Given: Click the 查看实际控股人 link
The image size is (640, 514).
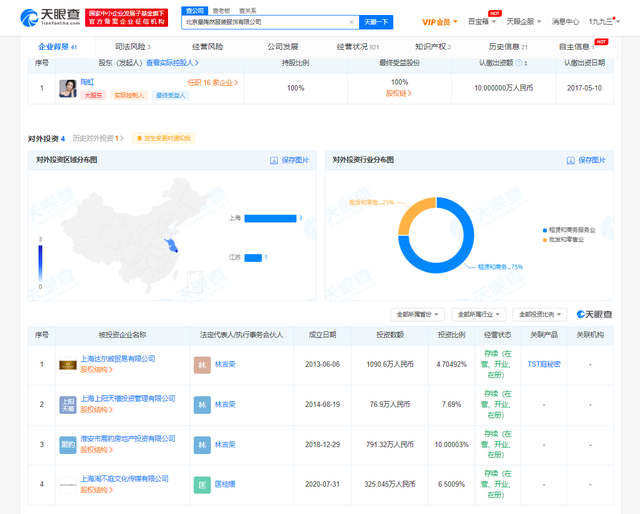Looking at the screenshot, I should pyautogui.click(x=172, y=63).
